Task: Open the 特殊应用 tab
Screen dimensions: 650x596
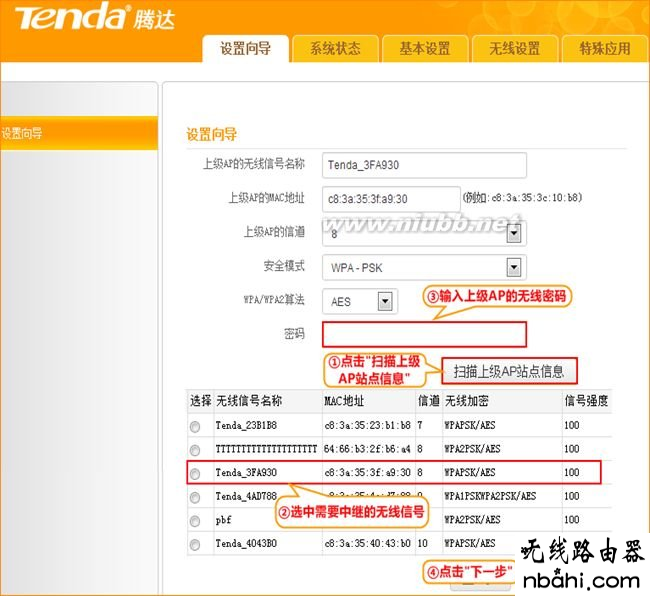Action: (x=605, y=49)
